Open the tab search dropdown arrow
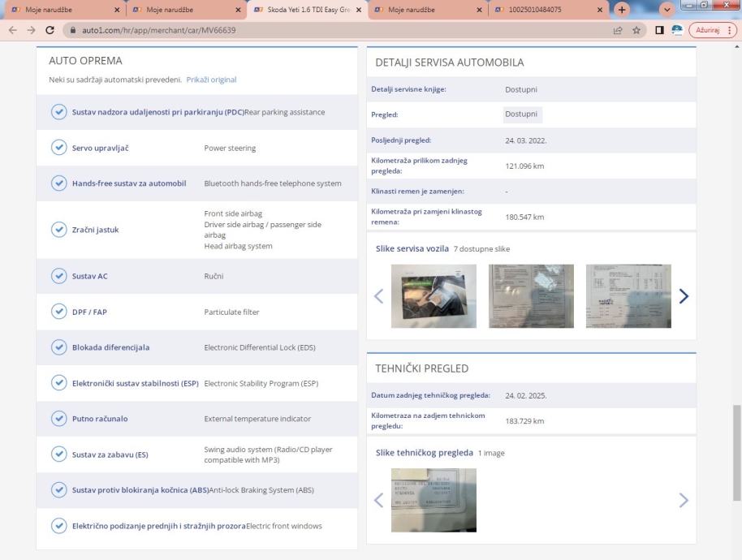The image size is (742, 560). 670,11
